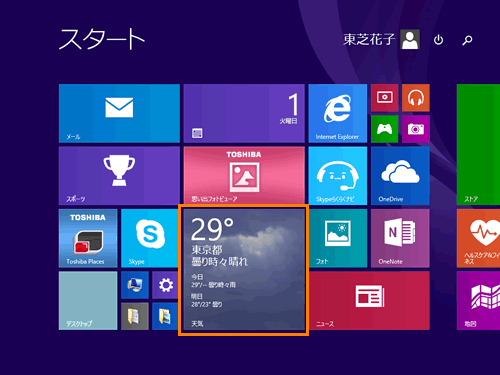The height and width of the screenshot is (375, 500).
Task: Open the blue Pictures folder tile
Action: tap(165, 316)
